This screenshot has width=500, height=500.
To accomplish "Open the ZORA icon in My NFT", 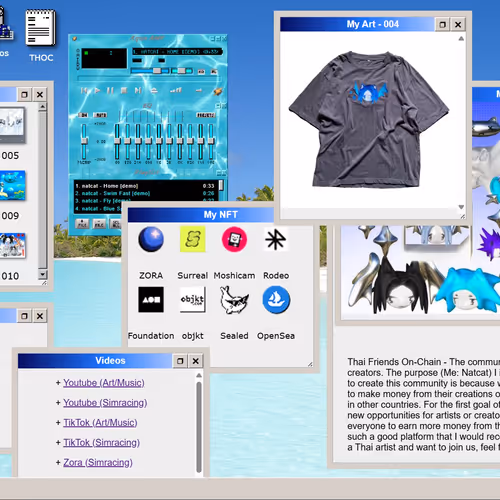I will tap(151, 239).
